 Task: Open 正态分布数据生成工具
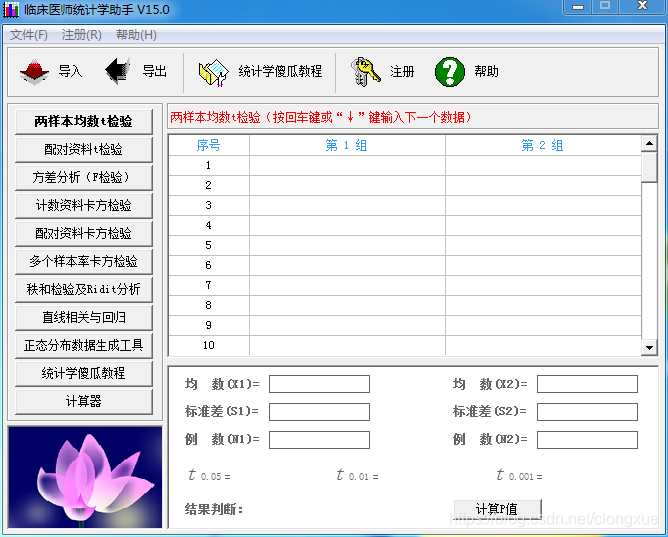[84, 345]
